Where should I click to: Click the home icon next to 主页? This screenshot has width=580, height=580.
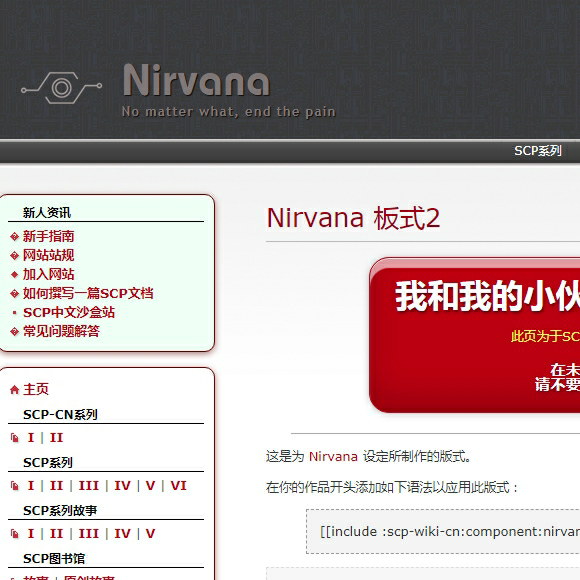coord(14,390)
